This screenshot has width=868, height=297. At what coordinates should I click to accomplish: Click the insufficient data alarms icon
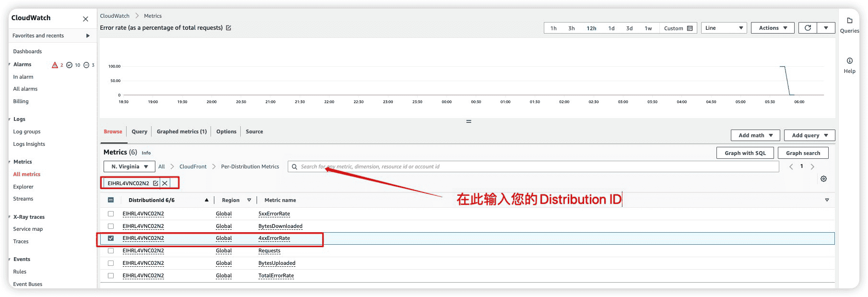pyautogui.click(x=86, y=65)
